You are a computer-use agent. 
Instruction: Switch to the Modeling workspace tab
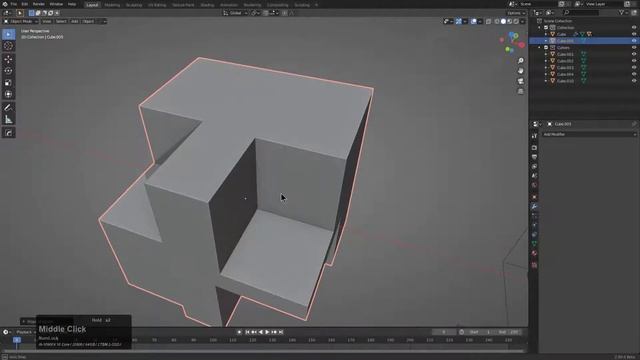[112, 5]
